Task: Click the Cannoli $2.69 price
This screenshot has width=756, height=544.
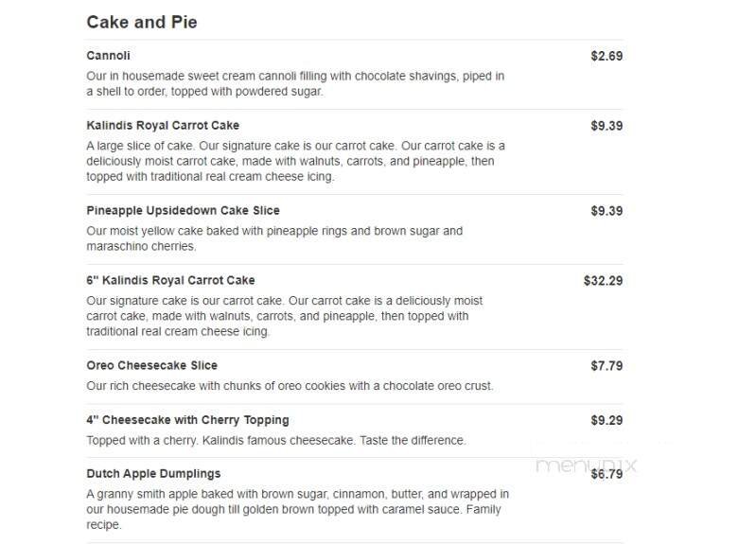Action: pyautogui.click(x=607, y=56)
